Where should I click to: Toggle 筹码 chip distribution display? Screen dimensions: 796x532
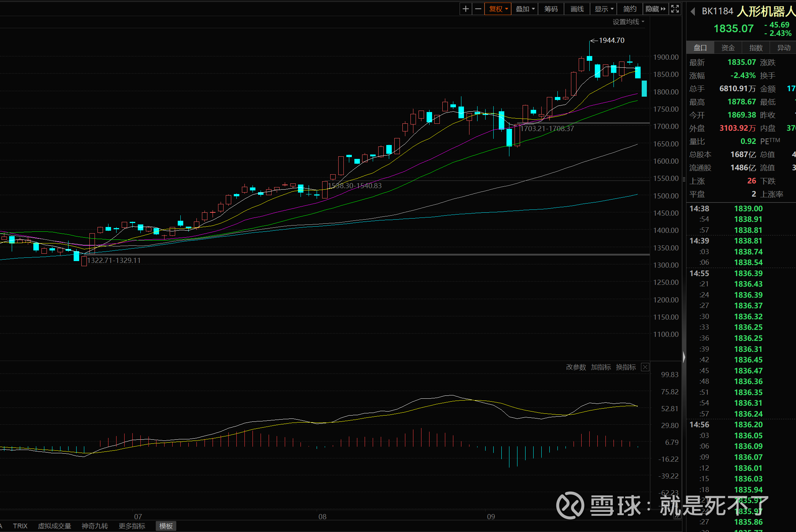pyautogui.click(x=551, y=9)
